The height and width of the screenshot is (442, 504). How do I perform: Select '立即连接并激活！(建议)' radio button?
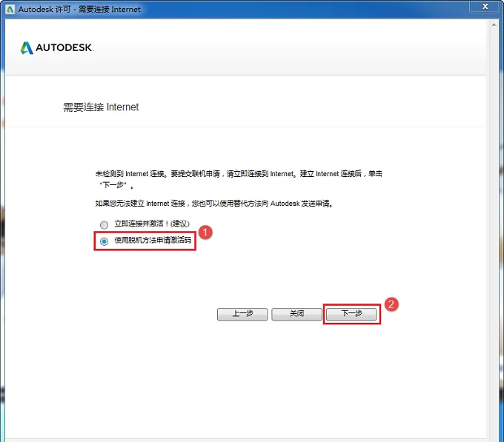[x=105, y=224]
